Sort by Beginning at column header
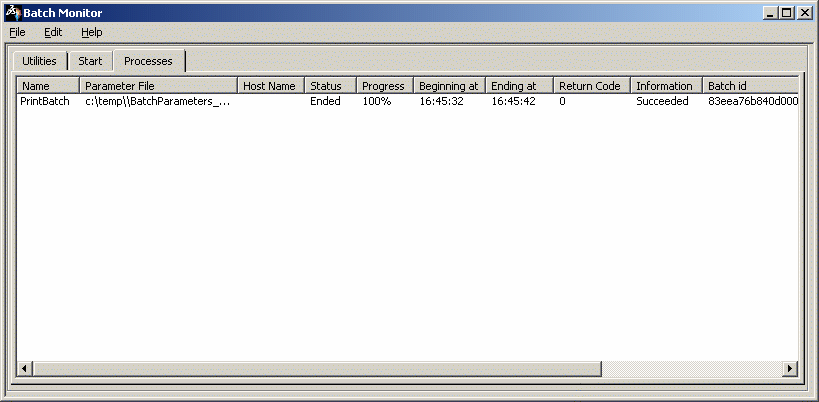Screen dimensions: 819x402 pos(449,86)
